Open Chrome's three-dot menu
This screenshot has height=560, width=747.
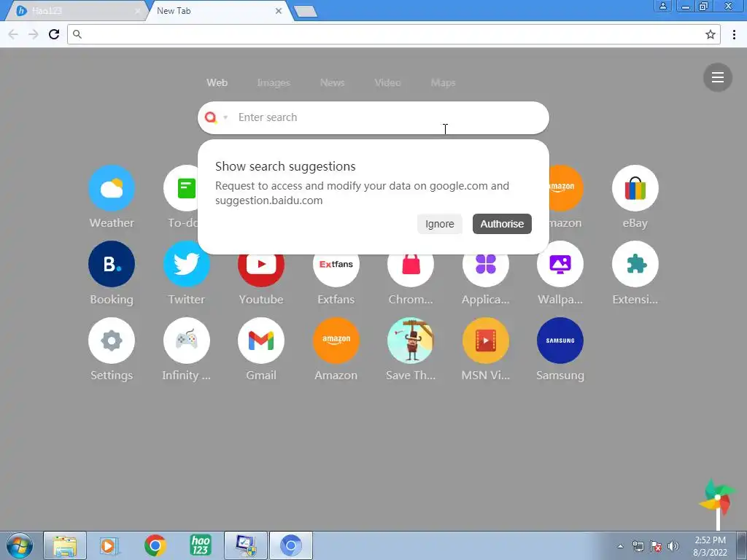[734, 34]
